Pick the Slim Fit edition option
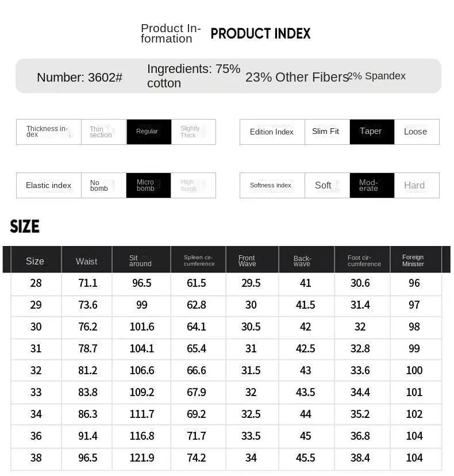Screen dimensions: 454x476 click(x=327, y=132)
